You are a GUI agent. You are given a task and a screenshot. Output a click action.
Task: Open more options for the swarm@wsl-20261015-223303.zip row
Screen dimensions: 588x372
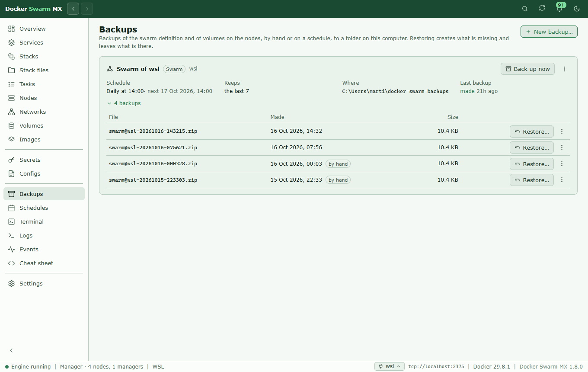562,180
